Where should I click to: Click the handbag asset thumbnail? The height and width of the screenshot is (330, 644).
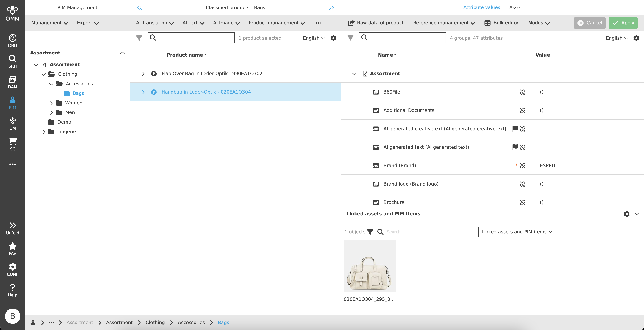(x=370, y=265)
